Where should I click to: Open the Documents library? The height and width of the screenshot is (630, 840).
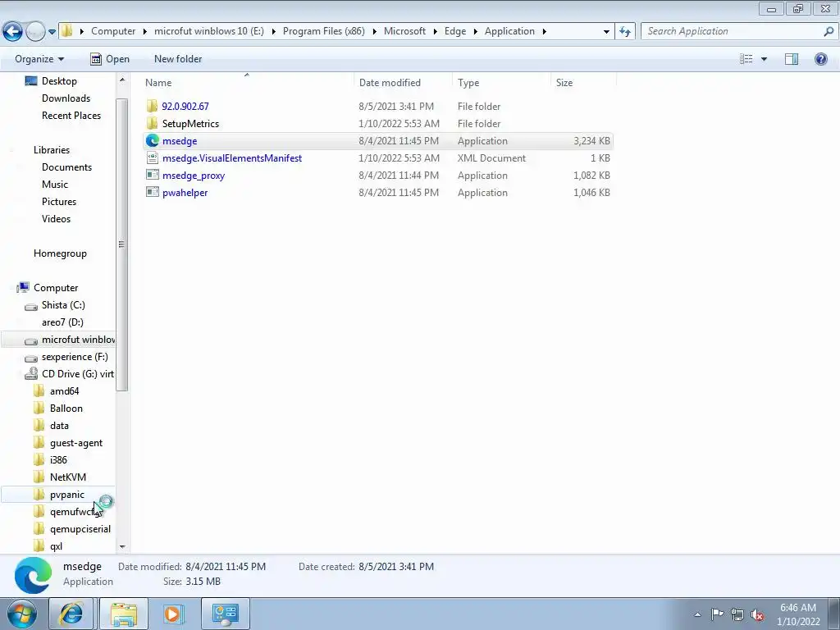[66, 167]
